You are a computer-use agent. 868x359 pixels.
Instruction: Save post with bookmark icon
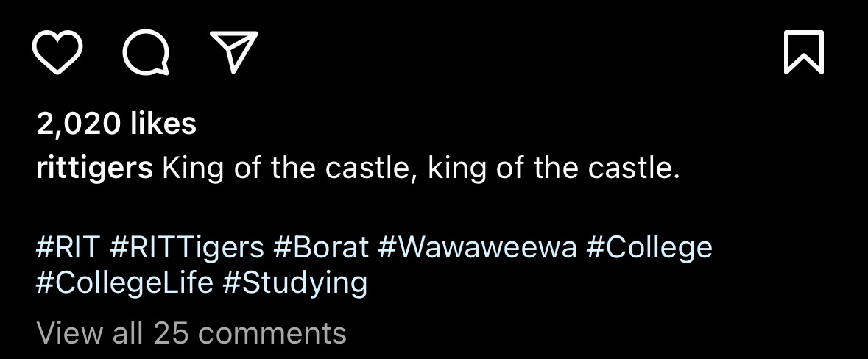coord(803,53)
